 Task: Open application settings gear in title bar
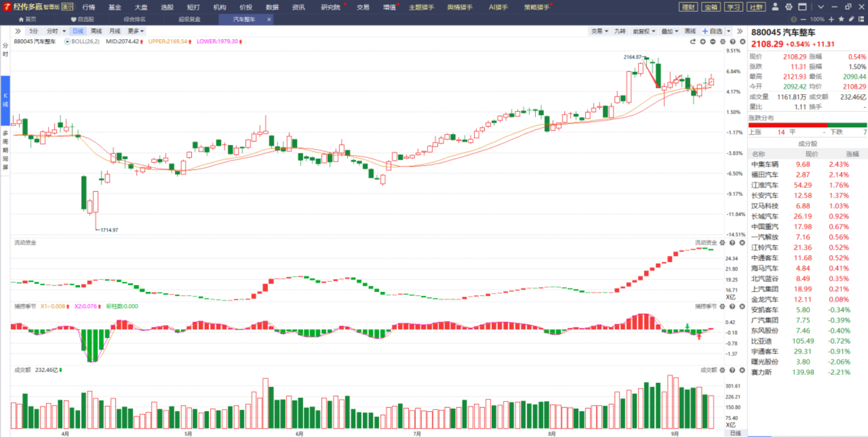pyautogui.click(x=789, y=7)
